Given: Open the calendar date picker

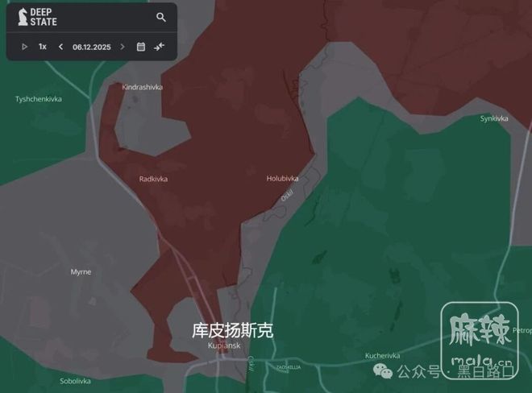Looking at the screenshot, I should pos(141,47).
